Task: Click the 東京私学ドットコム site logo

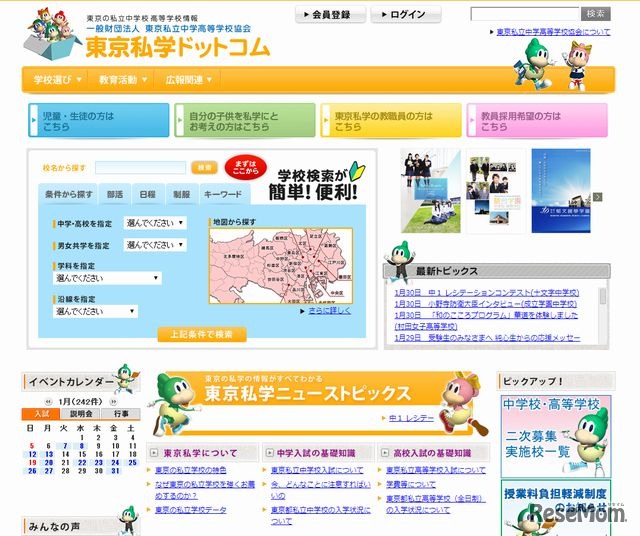Action: 178,48
